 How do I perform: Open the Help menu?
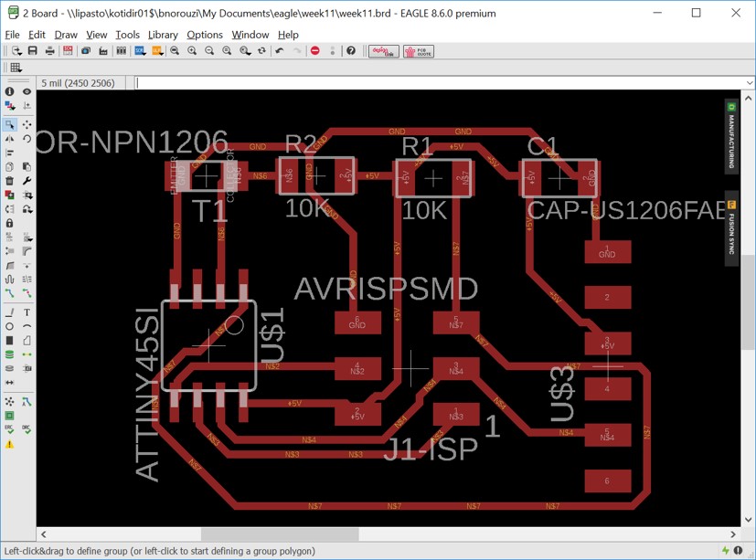coord(288,35)
